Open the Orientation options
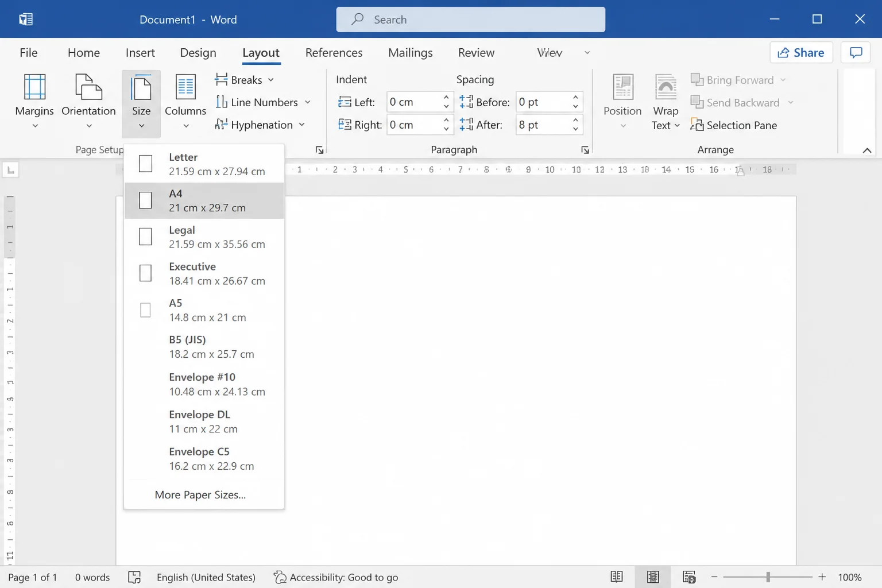The height and width of the screenshot is (588, 882). point(88,102)
